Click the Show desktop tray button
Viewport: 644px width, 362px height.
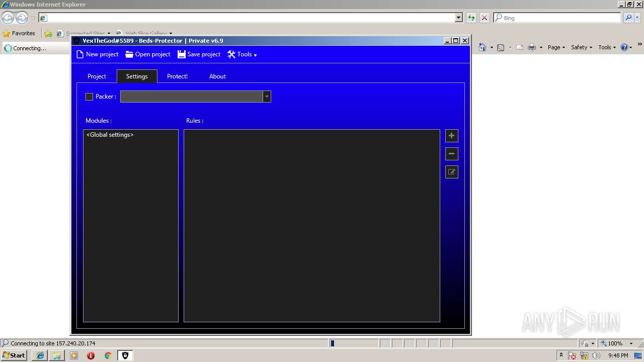point(638,355)
